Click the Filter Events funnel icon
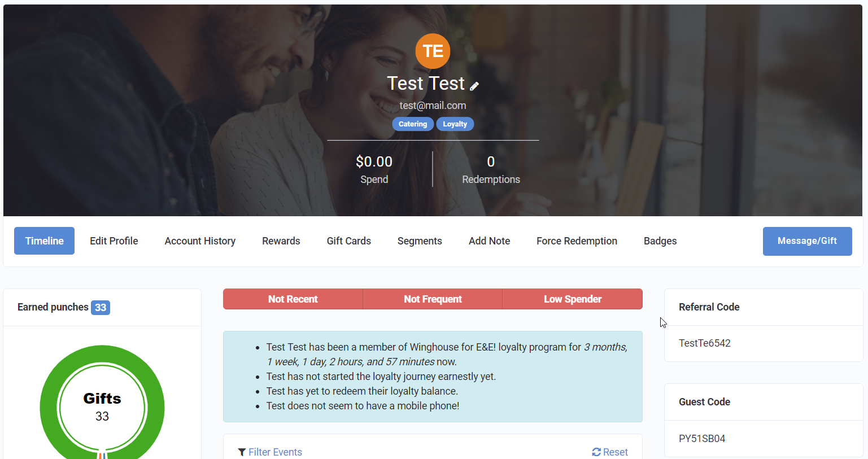This screenshot has width=868, height=459. (242, 452)
